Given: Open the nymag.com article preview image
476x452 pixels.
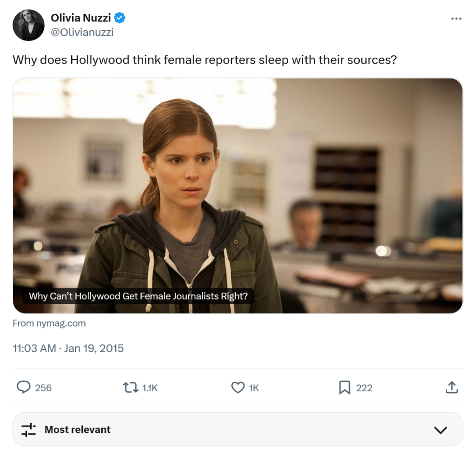Looking at the screenshot, I should (x=238, y=186).
